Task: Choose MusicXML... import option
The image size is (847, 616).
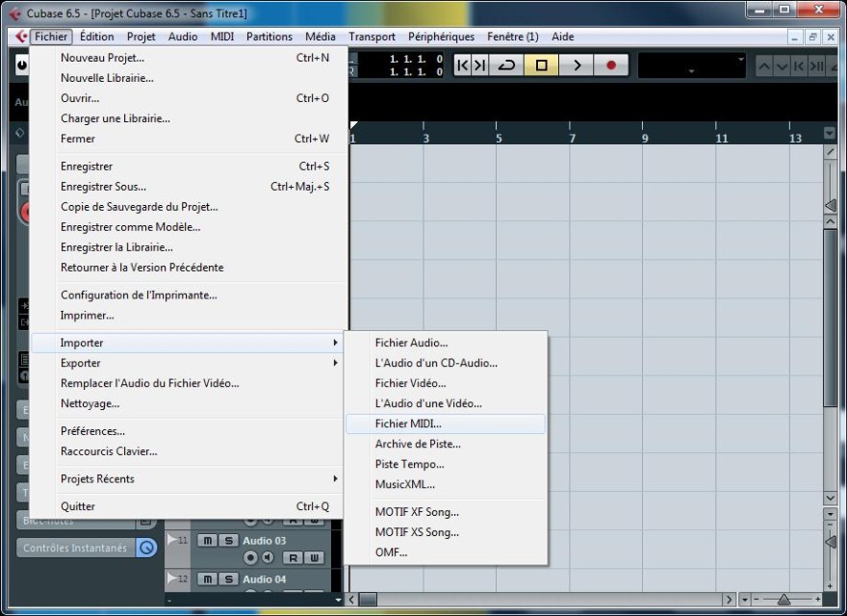Action: point(446,484)
